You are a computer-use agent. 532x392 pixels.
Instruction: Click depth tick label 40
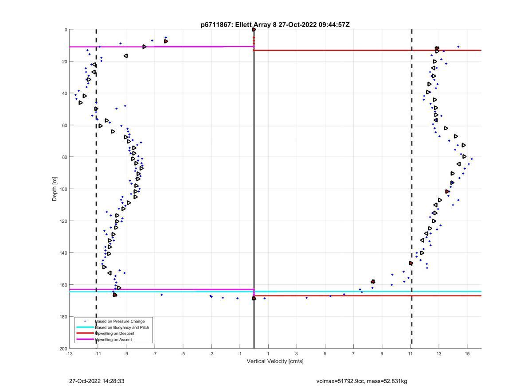64,93
